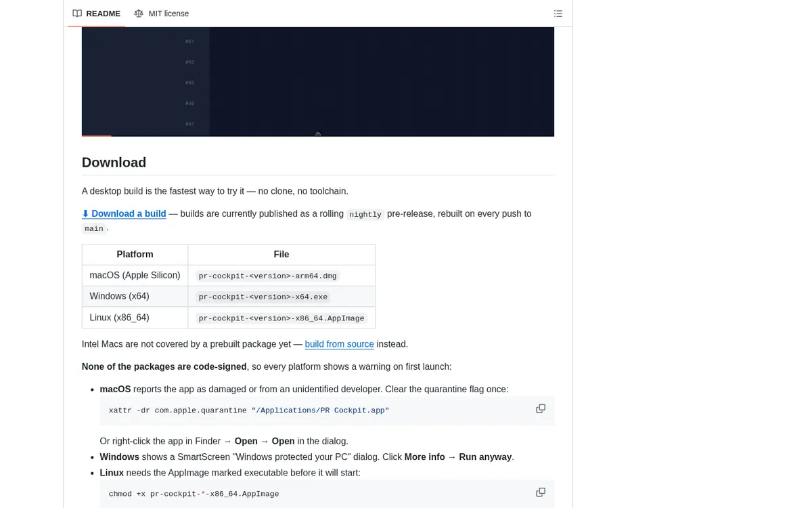The image size is (812, 508).
Task: Open the MIT license tab
Action: click(x=162, y=14)
